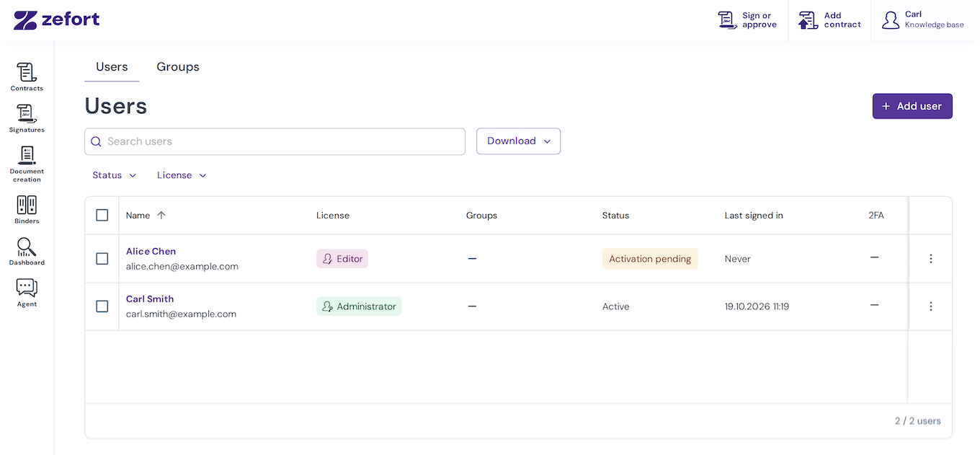Switch to the Groups tab
The width and height of the screenshot is (980, 455).
(178, 67)
